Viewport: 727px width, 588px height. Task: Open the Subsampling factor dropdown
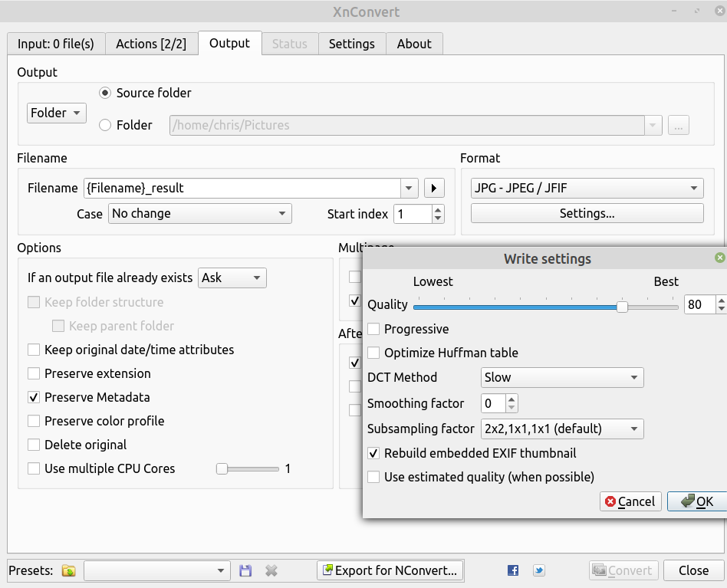click(562, 429)
